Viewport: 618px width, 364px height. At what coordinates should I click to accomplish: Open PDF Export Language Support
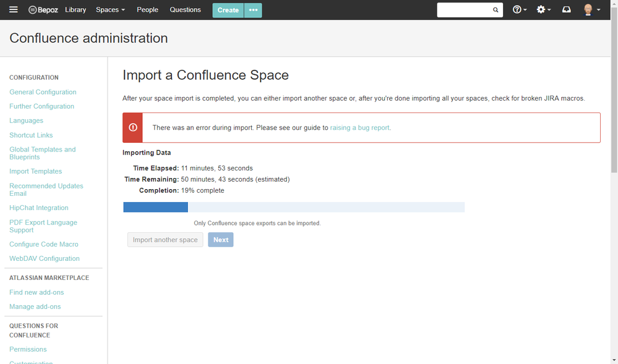tap(43, 226)
